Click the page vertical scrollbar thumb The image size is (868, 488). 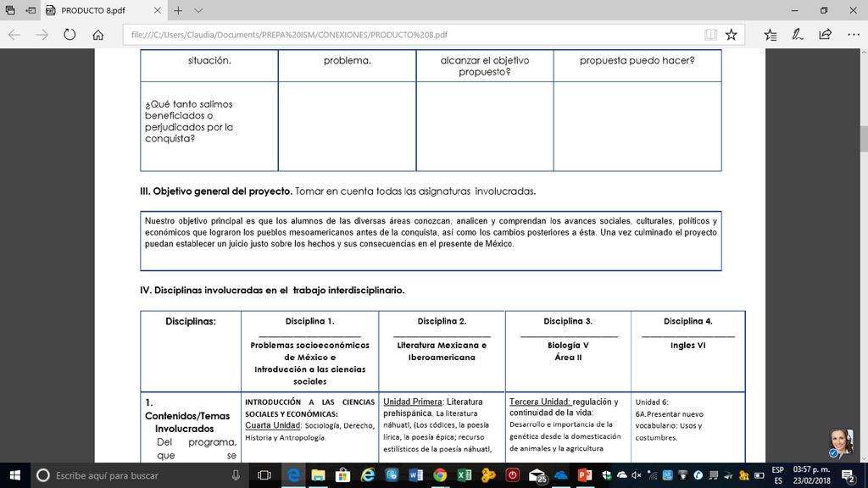click(864, 138)
